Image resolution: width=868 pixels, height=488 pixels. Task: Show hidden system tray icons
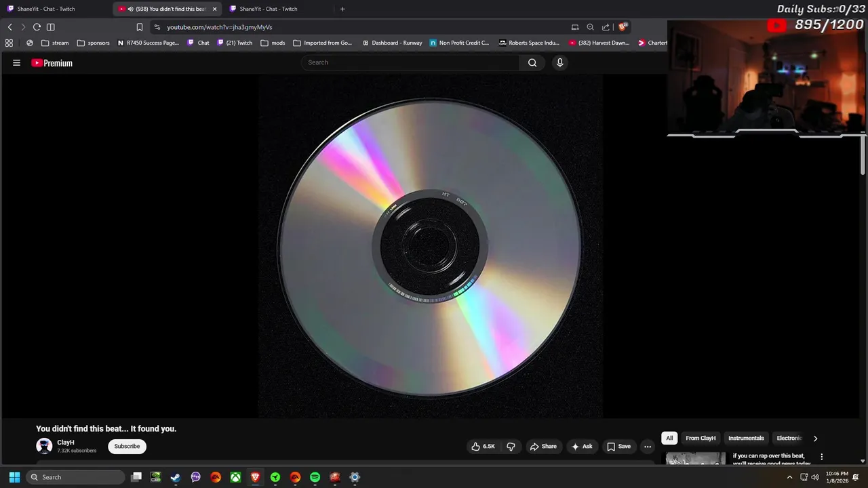pos(789,477)
